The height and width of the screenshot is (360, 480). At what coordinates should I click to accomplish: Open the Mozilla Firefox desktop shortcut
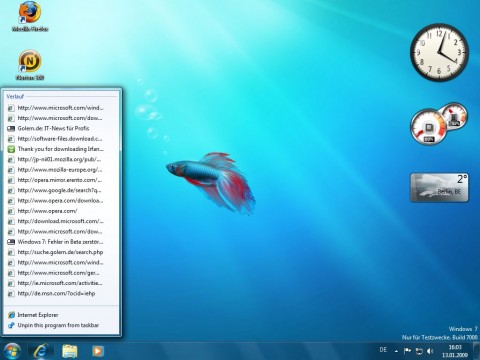pos(30,16)
